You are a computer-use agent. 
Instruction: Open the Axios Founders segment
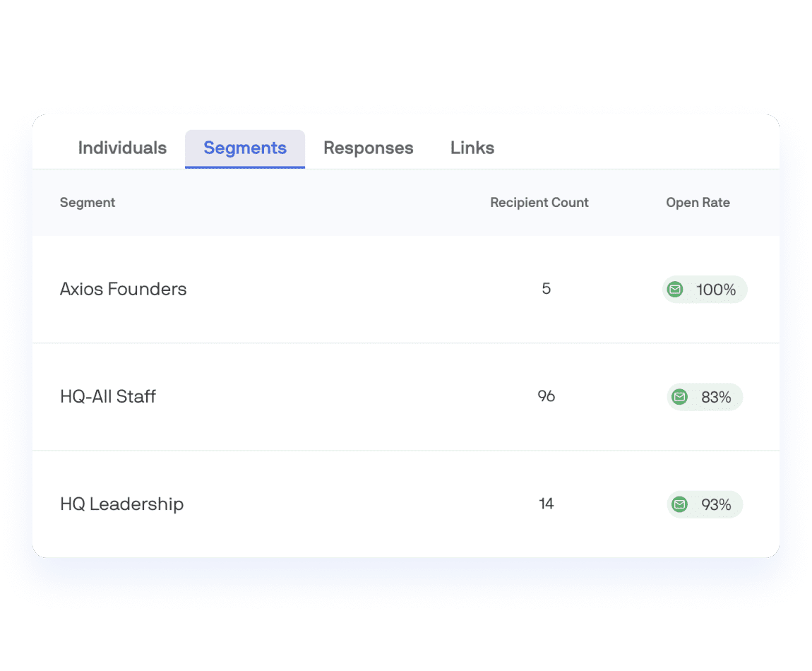124,289
